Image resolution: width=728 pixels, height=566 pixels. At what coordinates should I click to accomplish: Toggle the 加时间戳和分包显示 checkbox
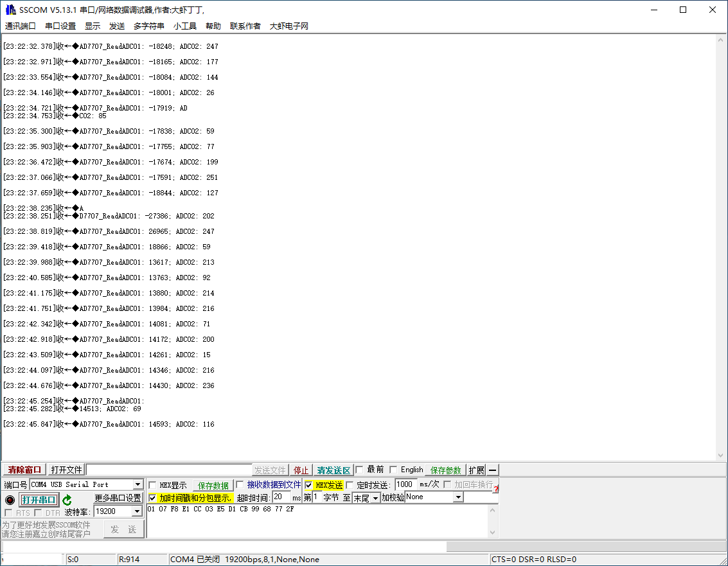pos(152,498)
